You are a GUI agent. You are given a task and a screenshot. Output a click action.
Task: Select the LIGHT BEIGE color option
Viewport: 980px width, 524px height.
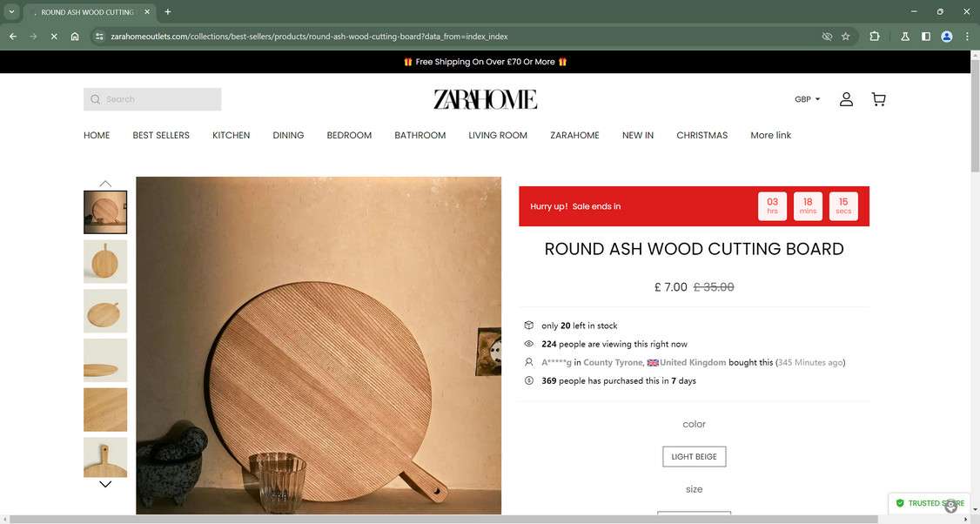coord(694,456)
